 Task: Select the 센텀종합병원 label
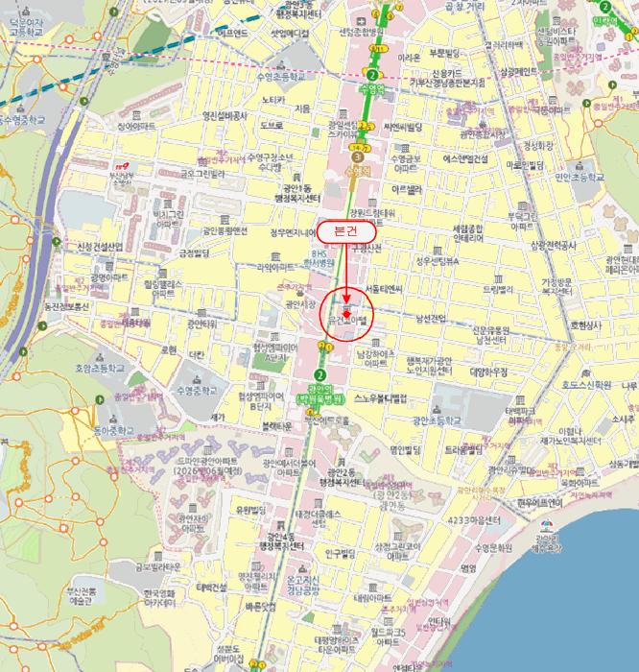coord(362,32)
